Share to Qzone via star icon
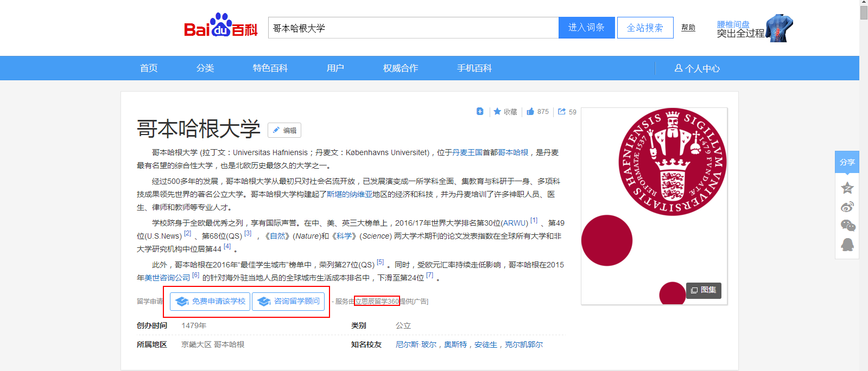 pyautogui.click(x=847, y=188)
